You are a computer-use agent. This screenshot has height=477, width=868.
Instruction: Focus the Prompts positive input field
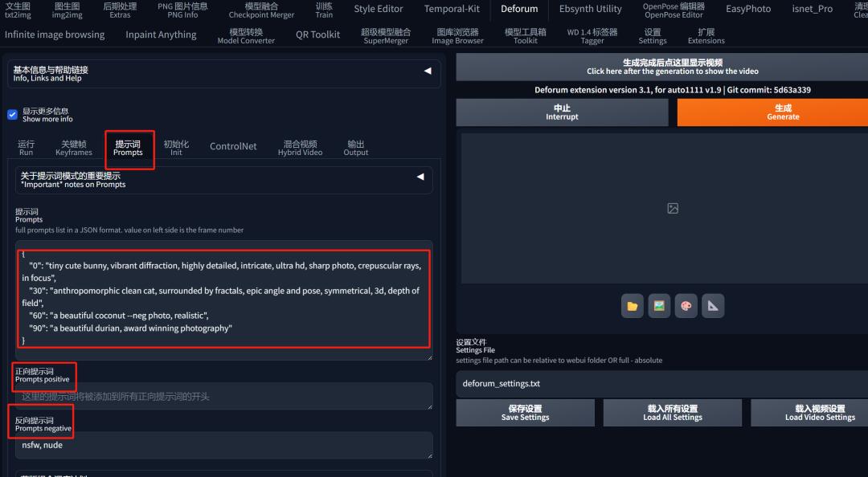(224, 396)
